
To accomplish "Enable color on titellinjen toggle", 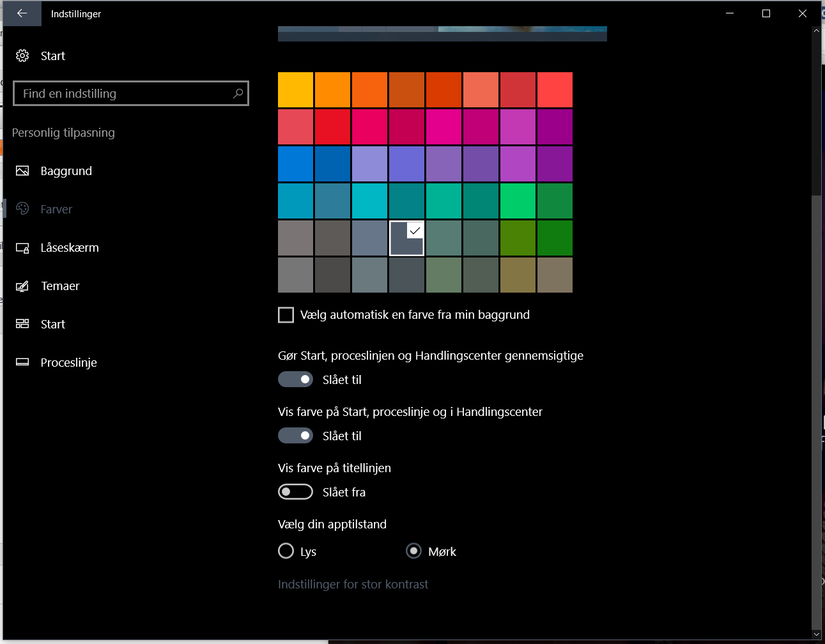I will tap(295, 492).
